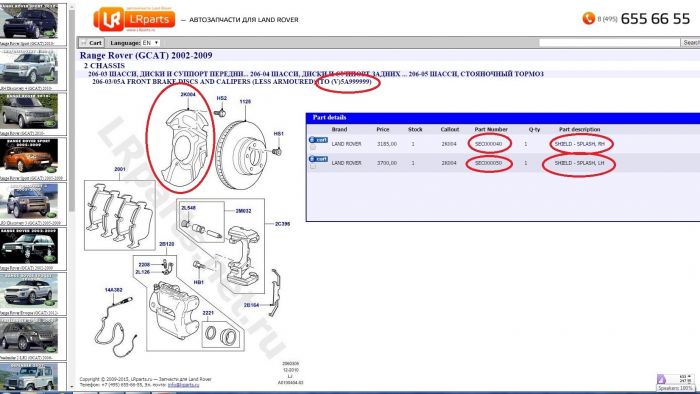700x394 pixels.
Task: Click the LRparts orange logo
Action: pyautogui.click(x=134, y=19)
